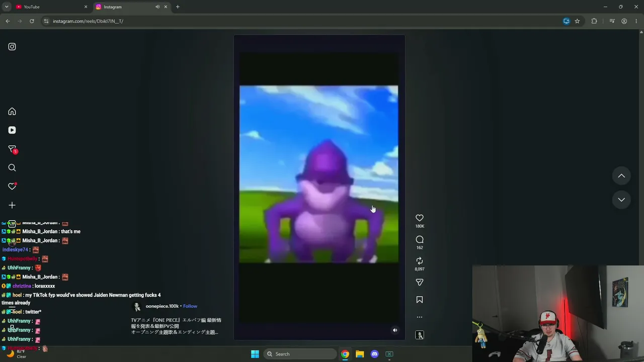Open Chrome extensions menu
644x362 pixels.
pos(594,21)
